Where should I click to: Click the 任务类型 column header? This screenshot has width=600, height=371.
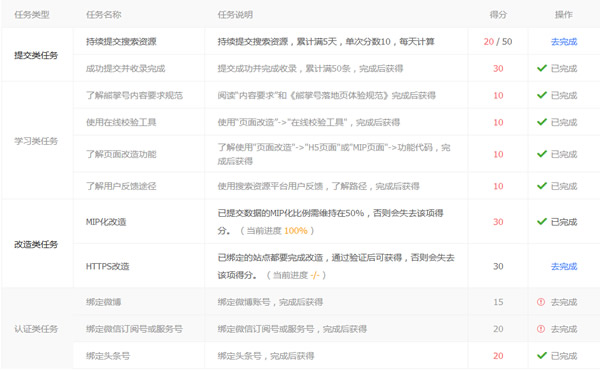[x=32, y=15]
